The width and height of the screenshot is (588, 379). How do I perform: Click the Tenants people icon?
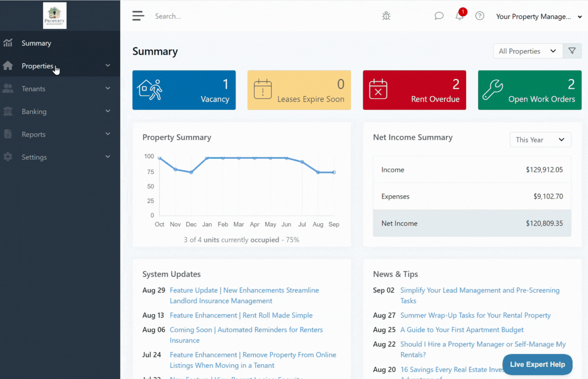point(8,88)
